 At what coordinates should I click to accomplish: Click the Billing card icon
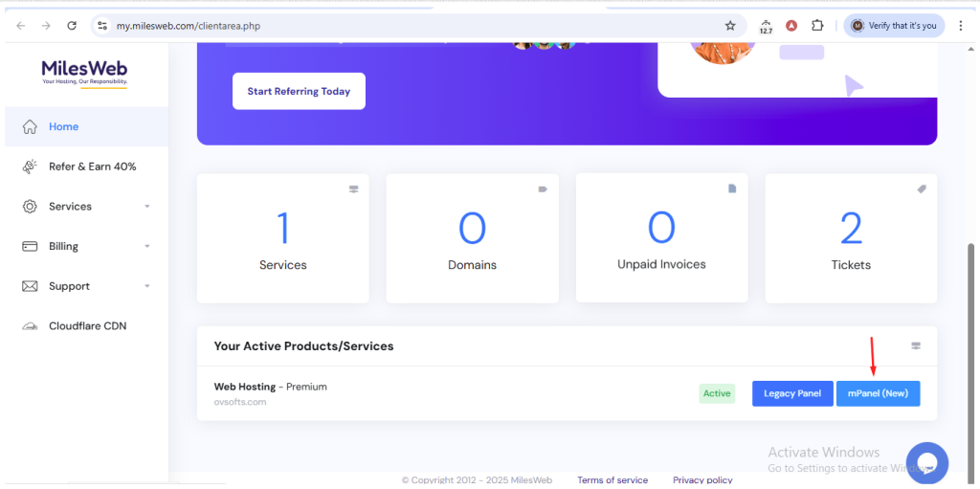(x=30, y=246)
